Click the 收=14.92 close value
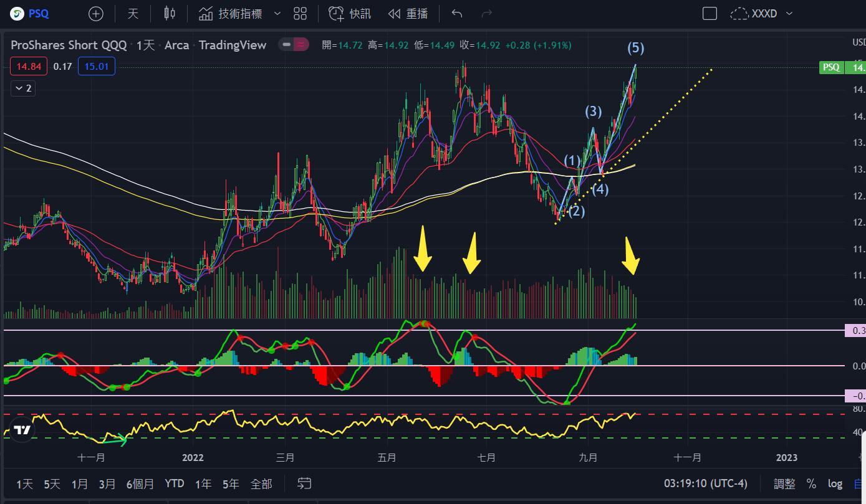The width and height of the screenshot is (866, 504). [479, 45]
